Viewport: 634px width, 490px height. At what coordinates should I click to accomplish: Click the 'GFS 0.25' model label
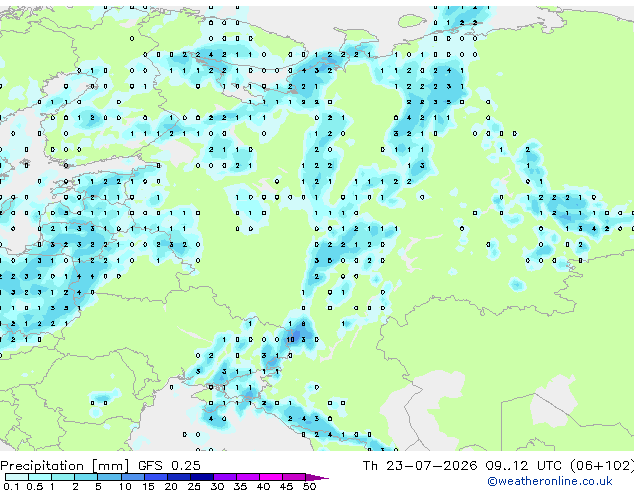(x=169, y=466)
